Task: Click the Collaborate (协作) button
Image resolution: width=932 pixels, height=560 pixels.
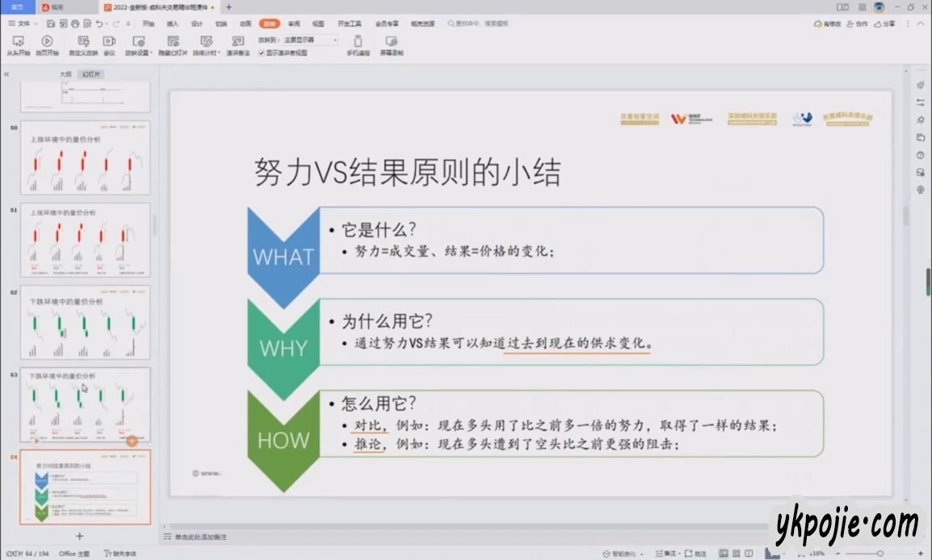Action: tap(858, 23)
